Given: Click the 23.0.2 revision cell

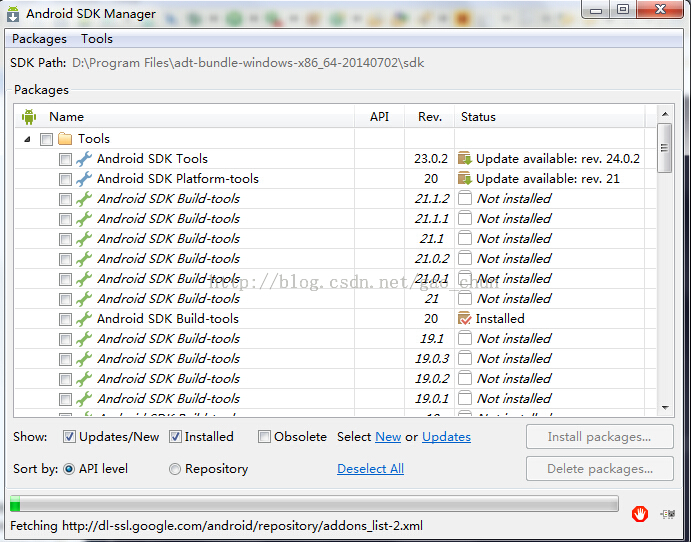Looking at the screenshot, I should click(x=431, y=159).
